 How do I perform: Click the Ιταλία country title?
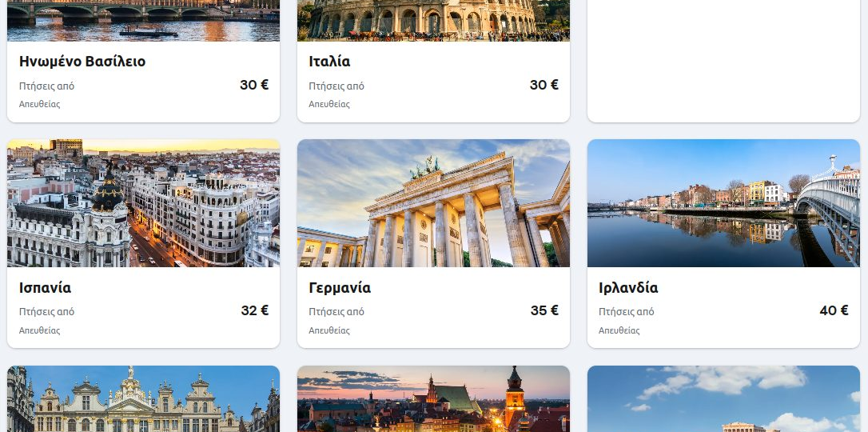tap(329, 62)
